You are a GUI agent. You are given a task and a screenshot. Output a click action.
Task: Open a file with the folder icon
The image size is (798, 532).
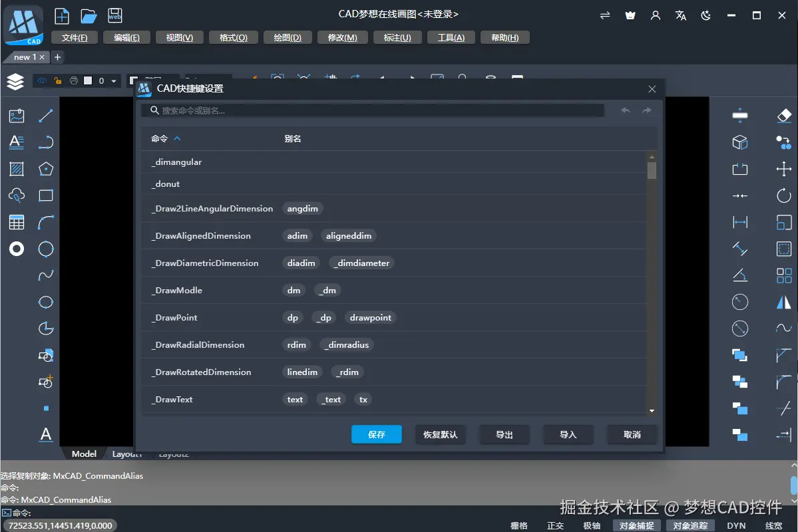(x=89, y=16)
